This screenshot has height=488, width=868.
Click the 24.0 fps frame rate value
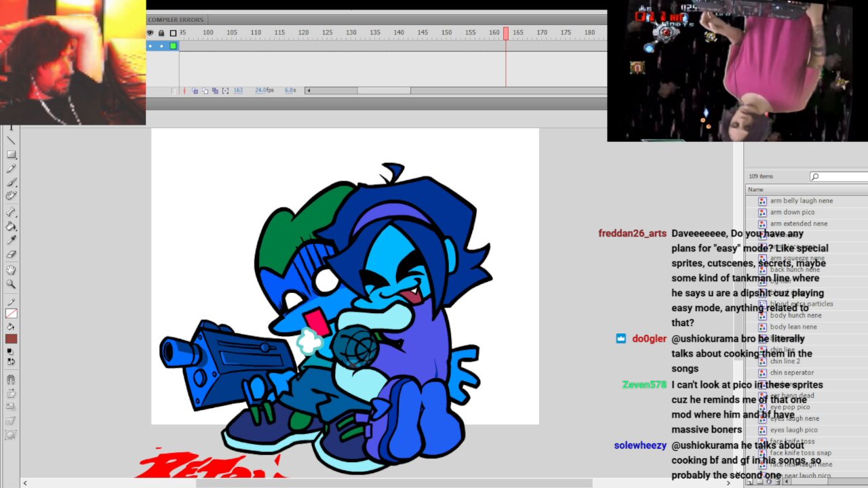pyautogui.click(x=264, y=90)
